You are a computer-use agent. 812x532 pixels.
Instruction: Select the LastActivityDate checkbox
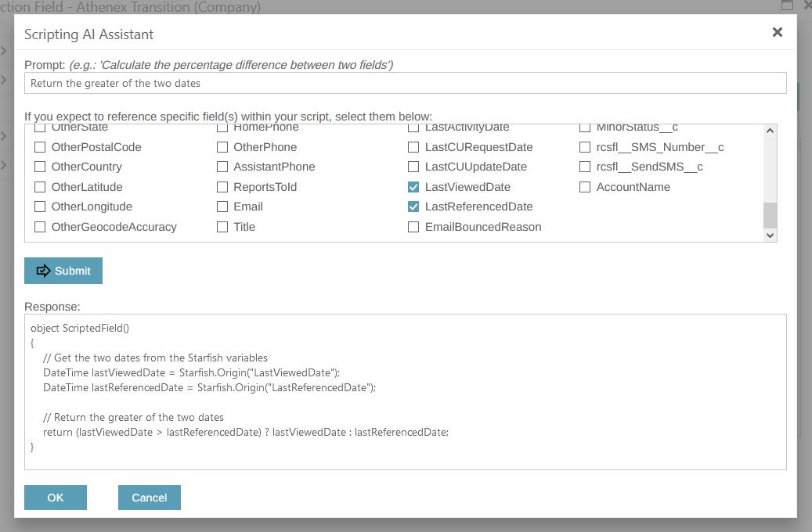[x=413, y=127]
